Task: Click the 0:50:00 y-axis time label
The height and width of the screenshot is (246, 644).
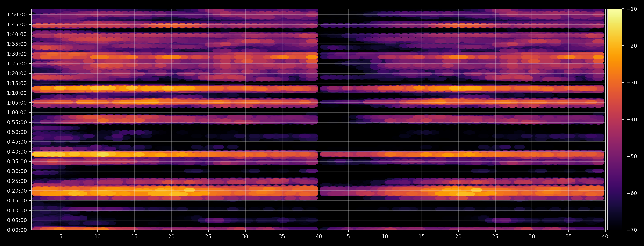Action: pyautogui.click(x=17, y=132)
